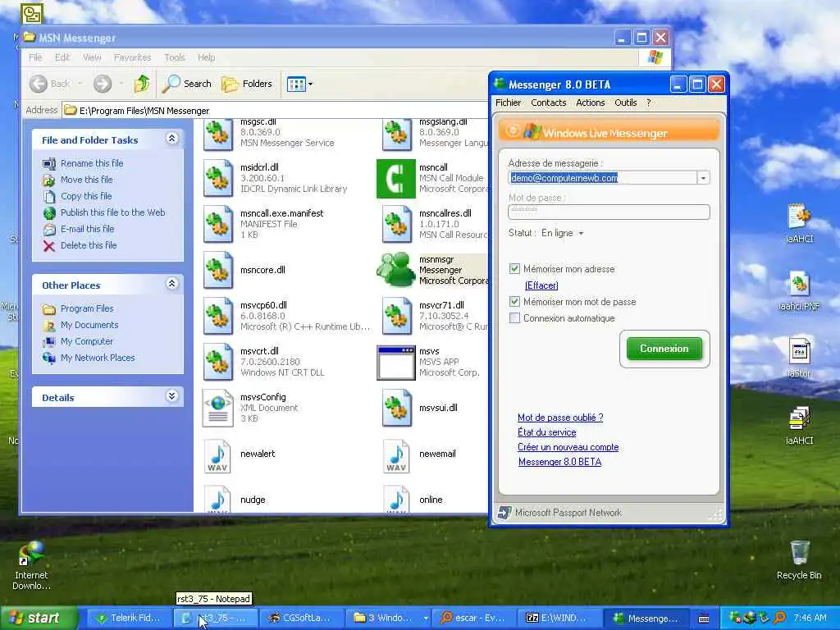Screen dimensions: 840x630
Task: Collapse the File and Folder Tasks panel
Action: click(x=171, y=139)
